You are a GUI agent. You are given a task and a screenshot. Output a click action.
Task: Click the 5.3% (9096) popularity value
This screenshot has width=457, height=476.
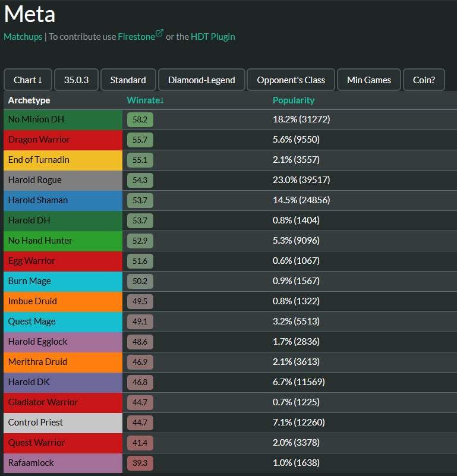tap(296, 241)
